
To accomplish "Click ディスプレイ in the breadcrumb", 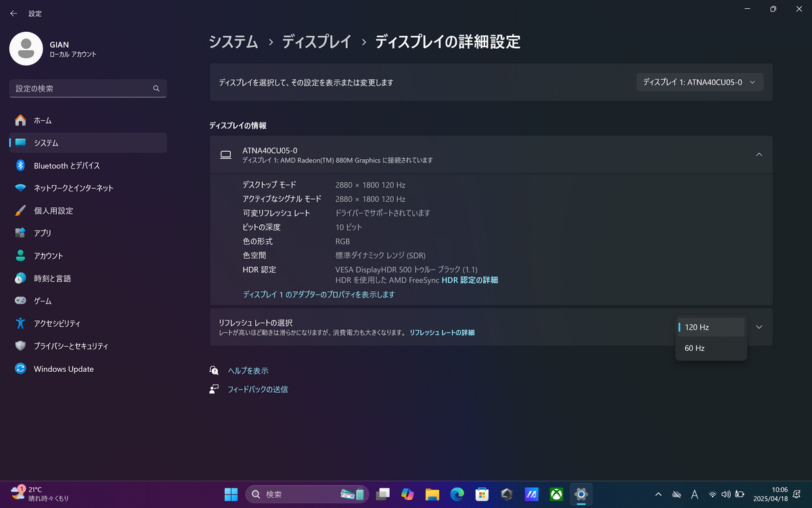I will tap(317, 42).
